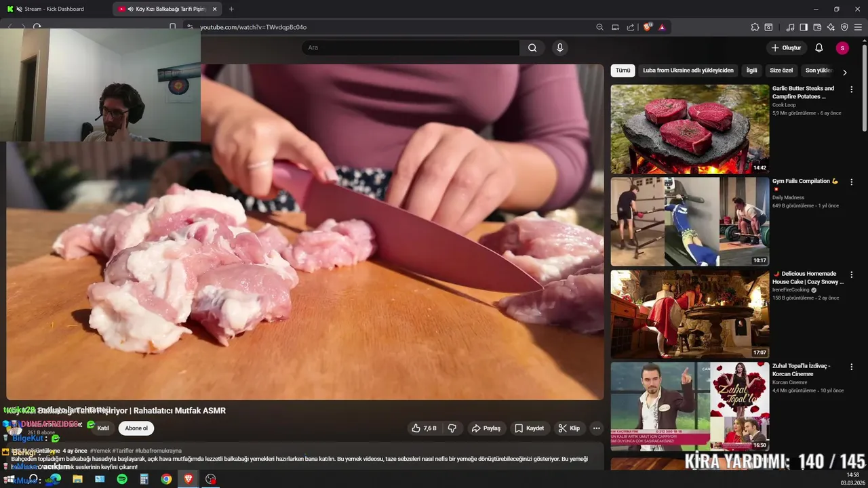Open a new browser tab
Image resolution: width=868 pixels, height=488 pixels.
point(231,9)
